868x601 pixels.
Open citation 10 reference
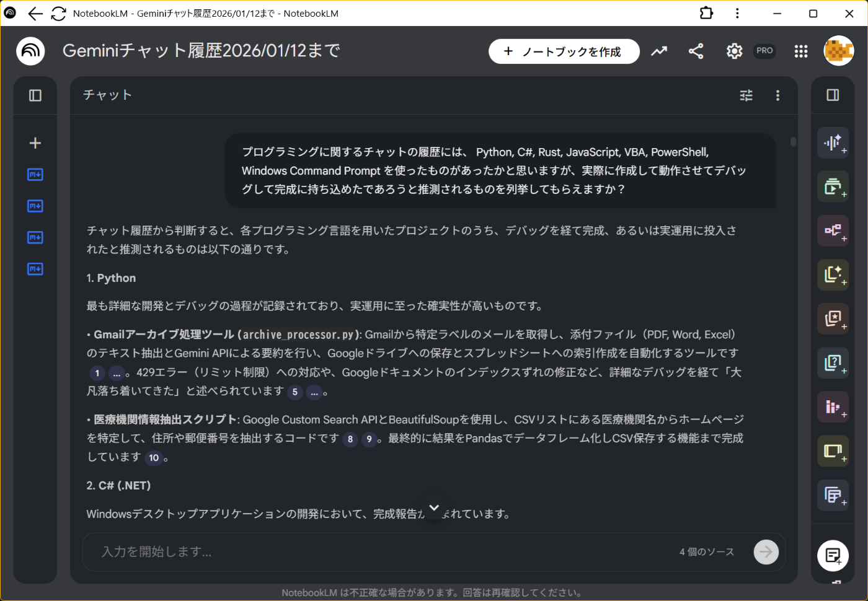(x=154, y=458)
